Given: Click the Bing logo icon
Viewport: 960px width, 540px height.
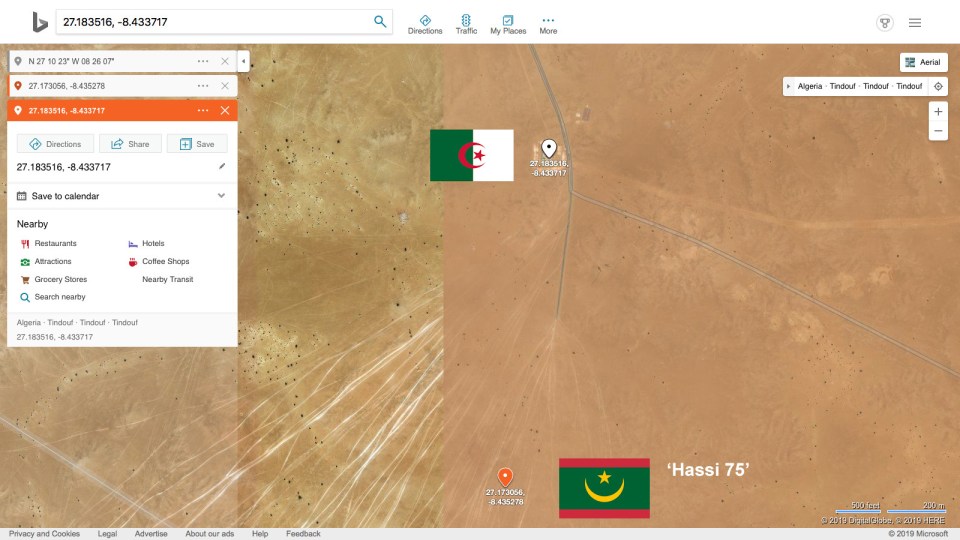Looking at the screenshot, I should click(40, 22).
